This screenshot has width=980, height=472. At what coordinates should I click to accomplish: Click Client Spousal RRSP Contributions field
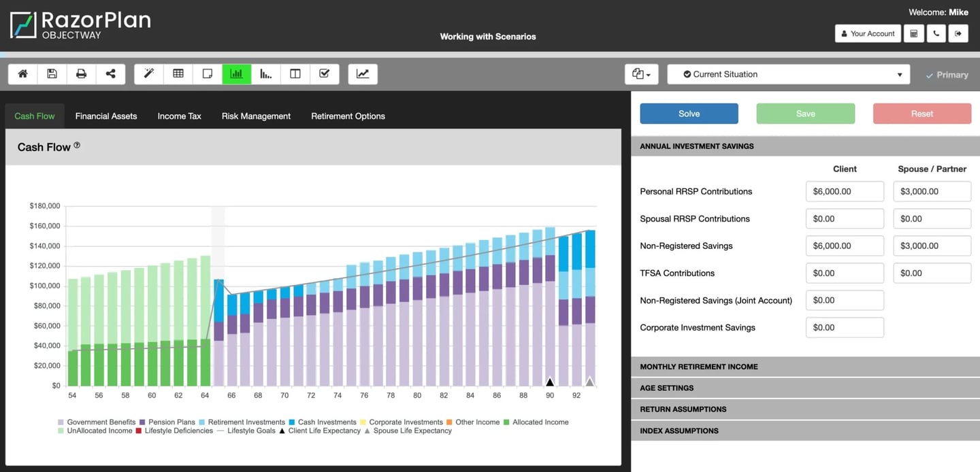coord(845,218)
